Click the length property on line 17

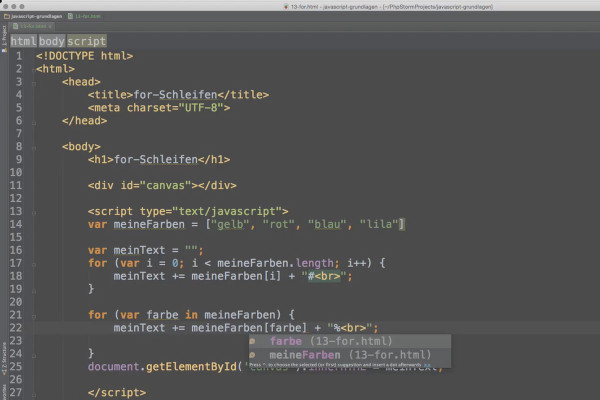pos(315,263)
